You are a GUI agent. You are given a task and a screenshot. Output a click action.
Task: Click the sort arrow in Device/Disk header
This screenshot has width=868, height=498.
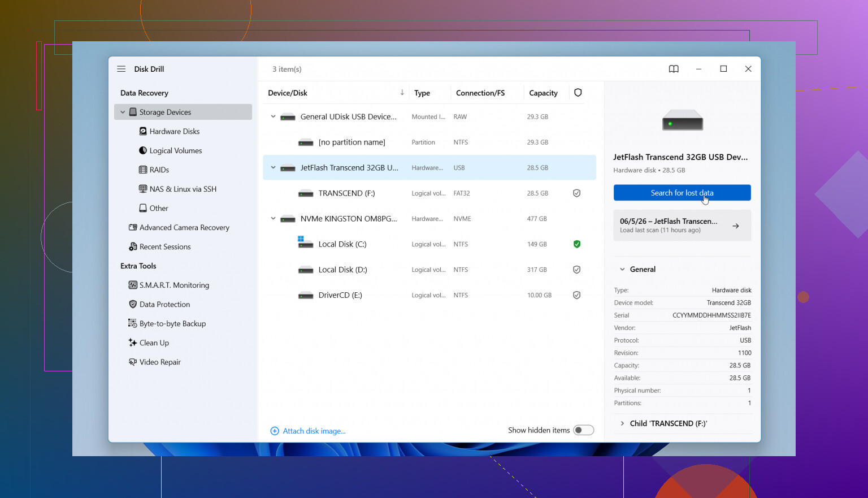[402, 92]
